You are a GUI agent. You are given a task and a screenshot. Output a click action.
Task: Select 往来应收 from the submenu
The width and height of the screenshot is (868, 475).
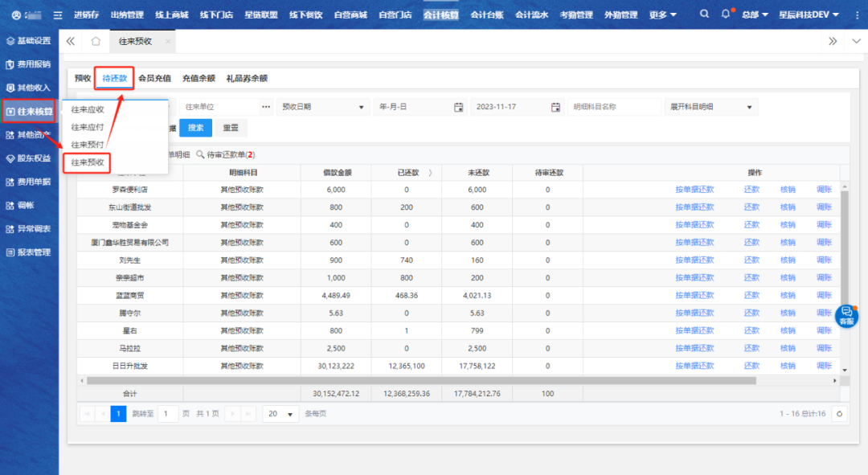88,109
